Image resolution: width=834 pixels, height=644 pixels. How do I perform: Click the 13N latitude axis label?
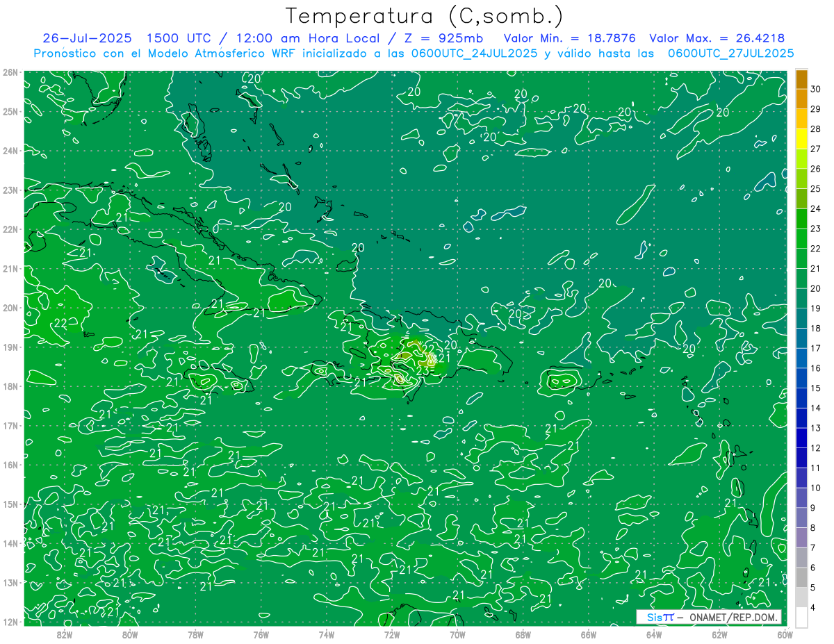pos(10,583)
